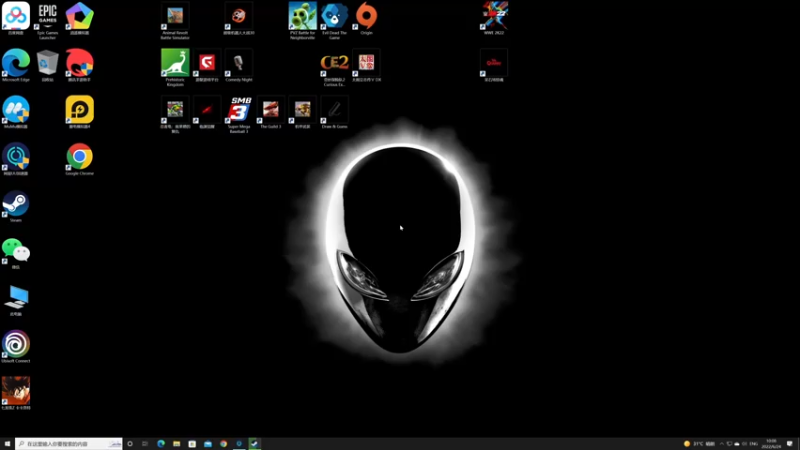Open the This PC computer icon

(x=16, y=300)
